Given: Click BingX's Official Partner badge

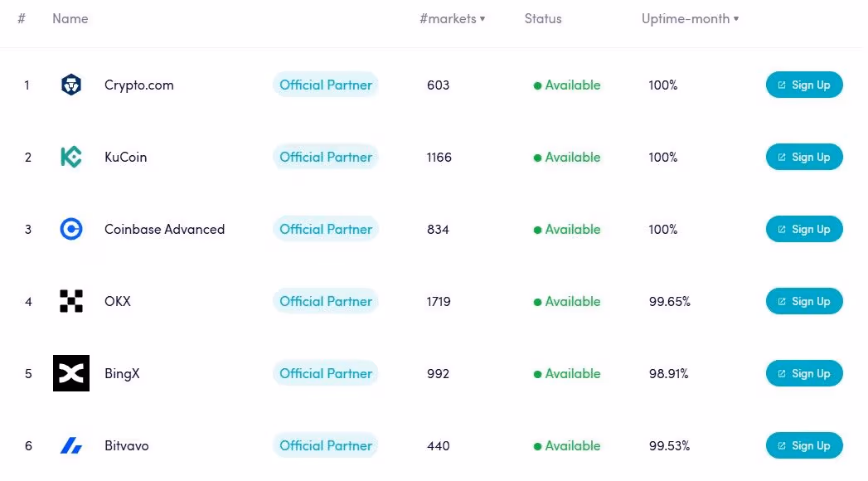Looking at the screenshot, I should tap(326, 373).
